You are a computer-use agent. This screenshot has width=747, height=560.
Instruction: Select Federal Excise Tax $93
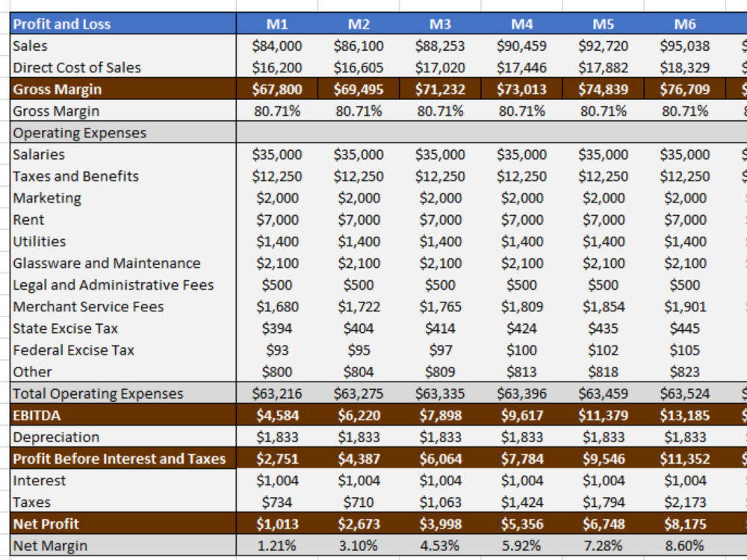277,350
